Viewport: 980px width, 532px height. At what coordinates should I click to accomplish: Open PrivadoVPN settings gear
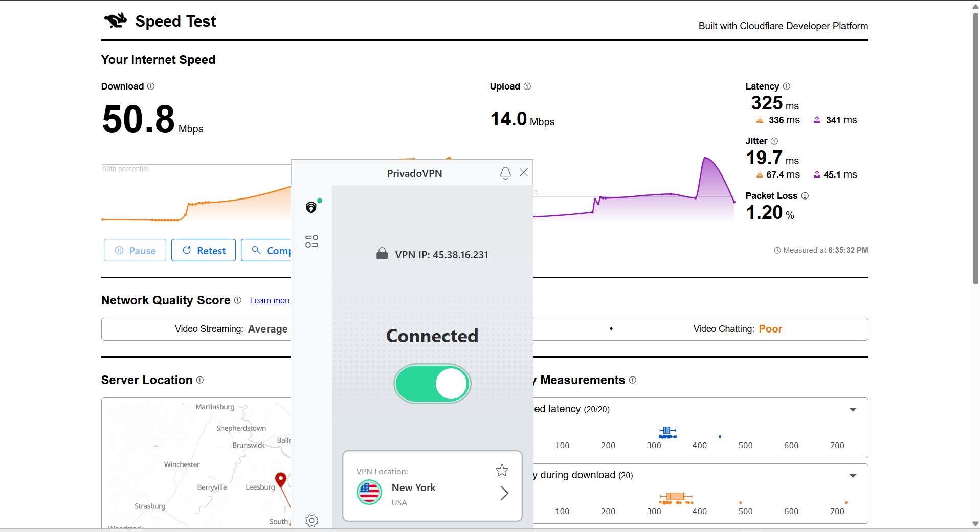[x=311, y=521]
